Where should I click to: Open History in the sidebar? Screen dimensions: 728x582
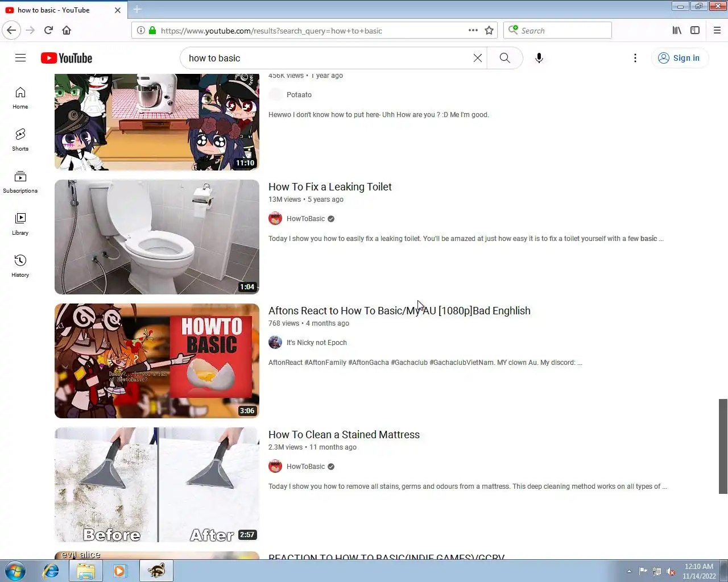20,266
